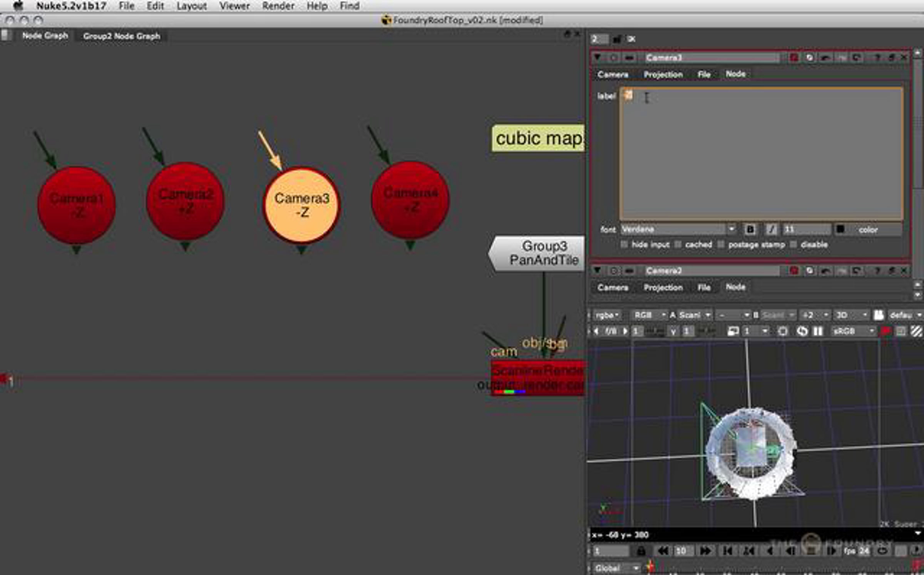Open the Layout menu
924x575 pixels.
pyautogui.click(x=192, y=6)
